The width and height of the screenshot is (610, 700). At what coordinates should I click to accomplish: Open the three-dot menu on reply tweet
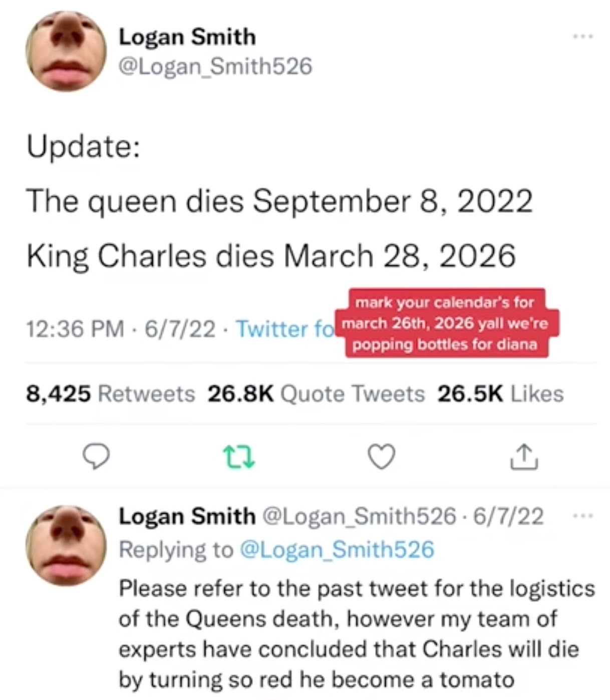pyautogui.click(x=583, y=515)
